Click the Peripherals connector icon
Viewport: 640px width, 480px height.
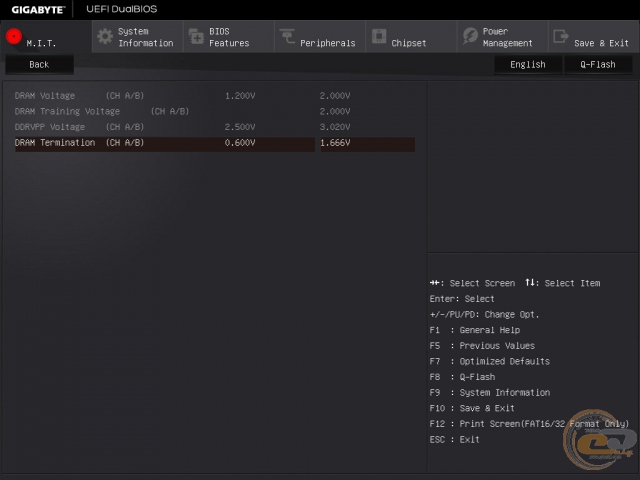click(x=287, y=36)
